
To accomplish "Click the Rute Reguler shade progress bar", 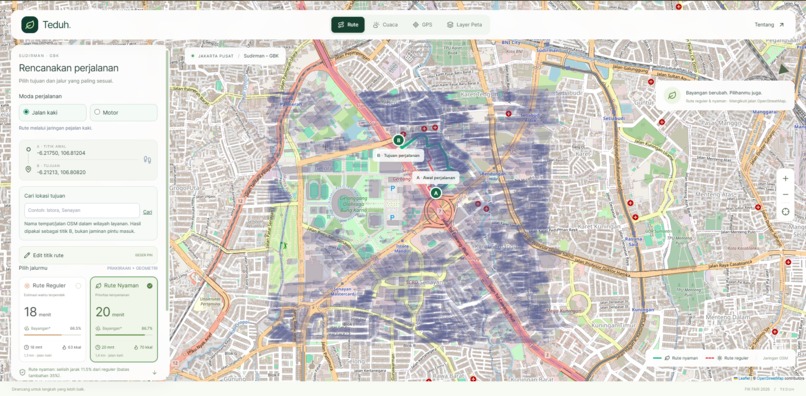I will point(52,335).
